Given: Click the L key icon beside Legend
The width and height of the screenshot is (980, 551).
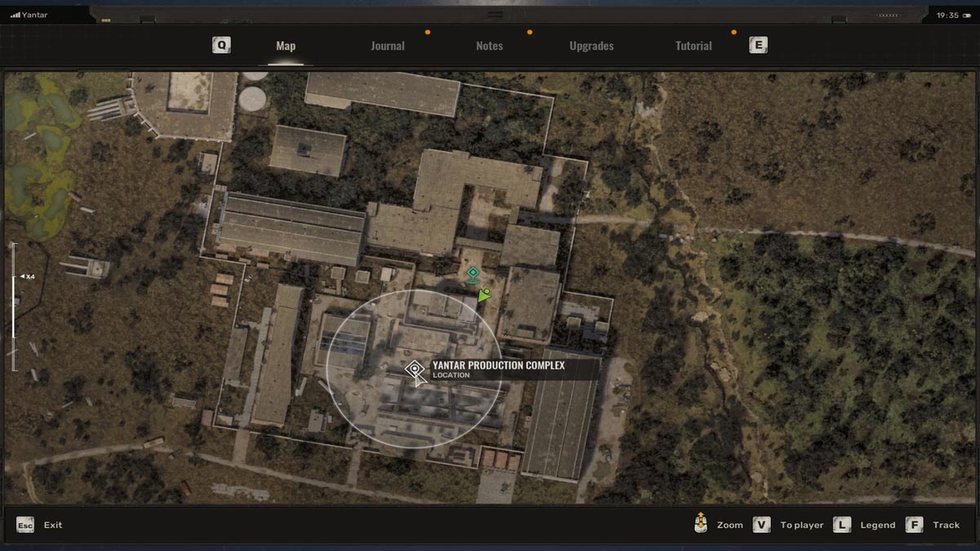Looking at the screenshot, I should [x=841, y=525].
